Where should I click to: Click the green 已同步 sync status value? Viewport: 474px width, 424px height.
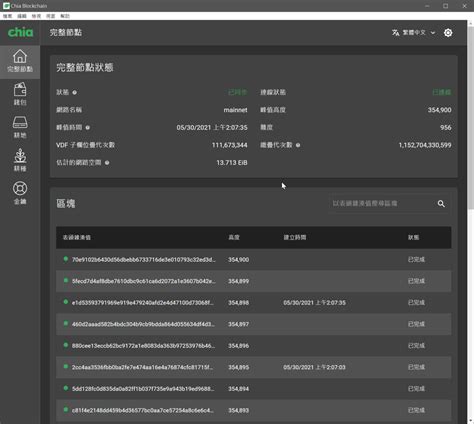point(238,92)
